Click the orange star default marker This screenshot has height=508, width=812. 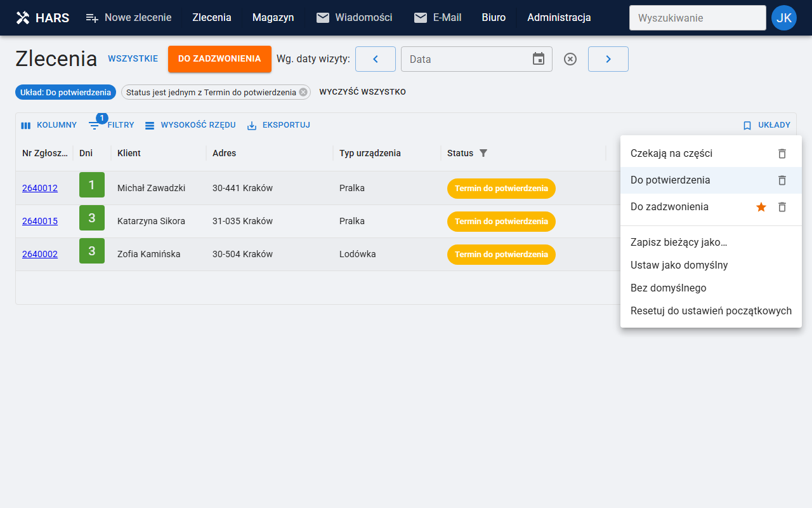761,207
